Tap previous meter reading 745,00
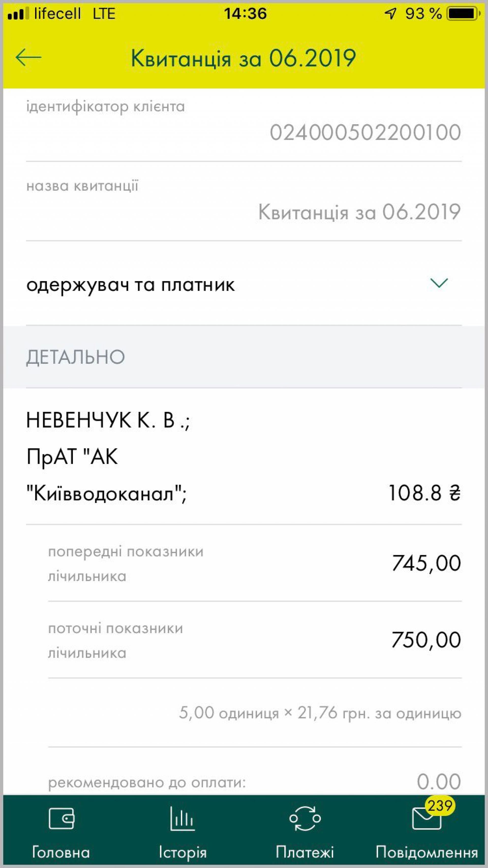Screen dimensions: 488x868 click(x=426, y=563)
